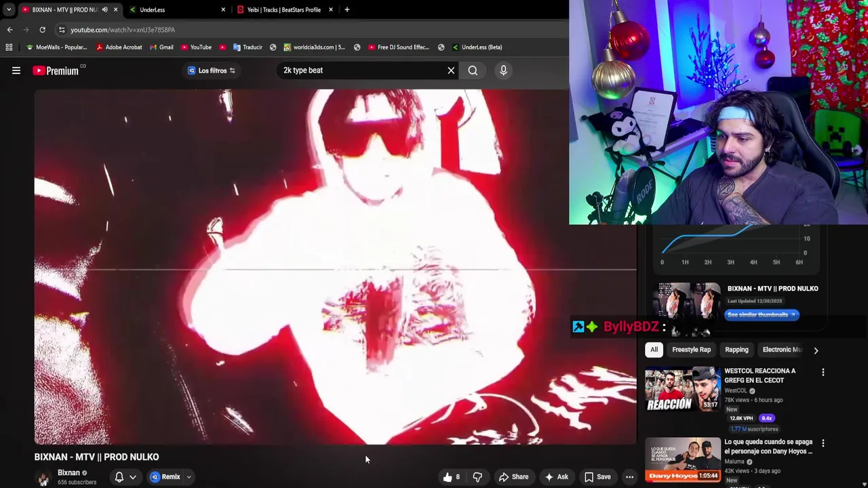868x488 pixels.
Task: Click the Maluma channel name
Action: coord(735,462)
